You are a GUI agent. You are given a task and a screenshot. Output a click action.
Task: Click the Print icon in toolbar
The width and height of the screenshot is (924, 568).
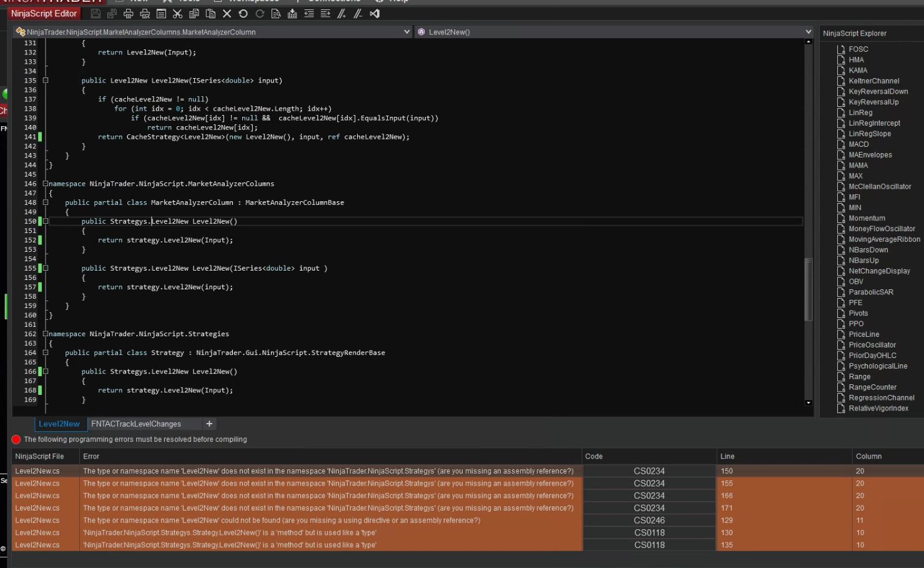coord(129,14)
